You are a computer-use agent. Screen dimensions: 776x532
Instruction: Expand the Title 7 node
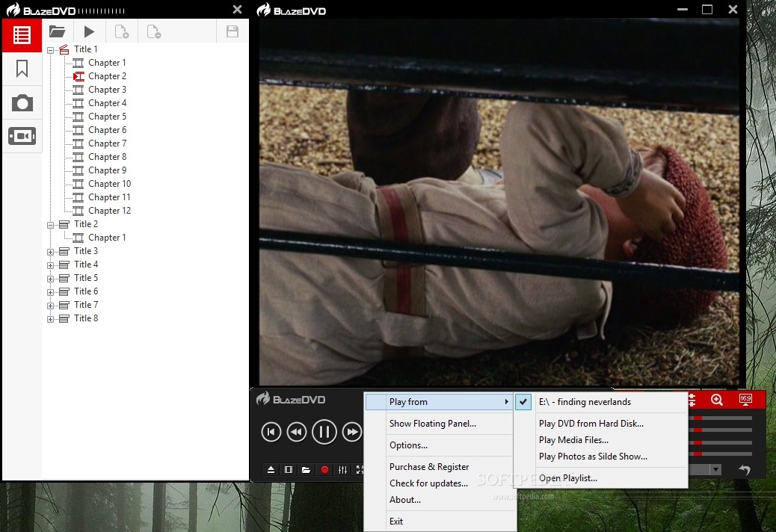pos(51,306)
